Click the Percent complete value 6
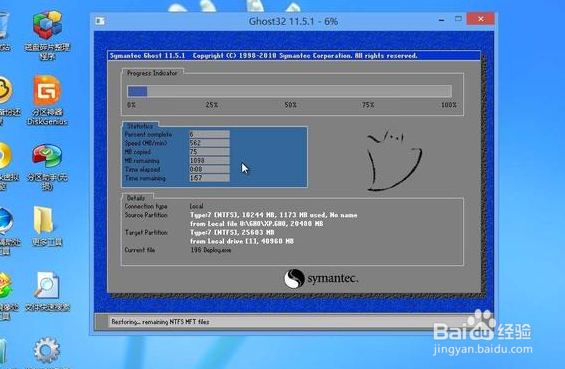Viewport: 565px width, 369px height. [209, 134]
